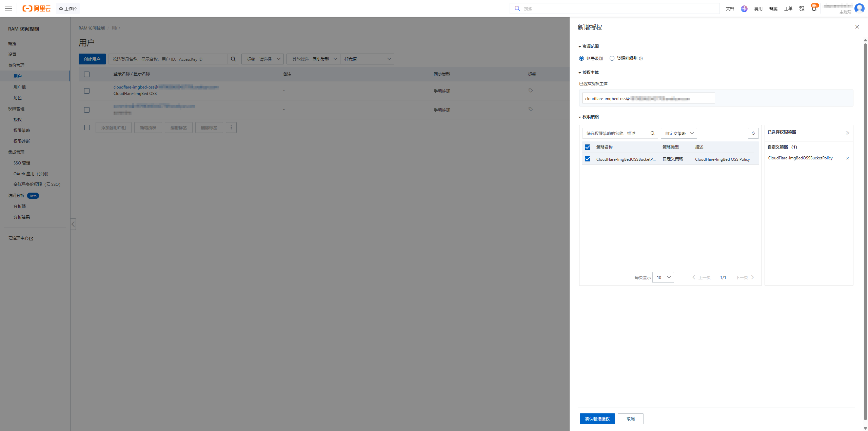Viewport: 868px width, 431px height.
Task: Open the more actions ellipsis next to 删除标签
Action: pos(231,127)
